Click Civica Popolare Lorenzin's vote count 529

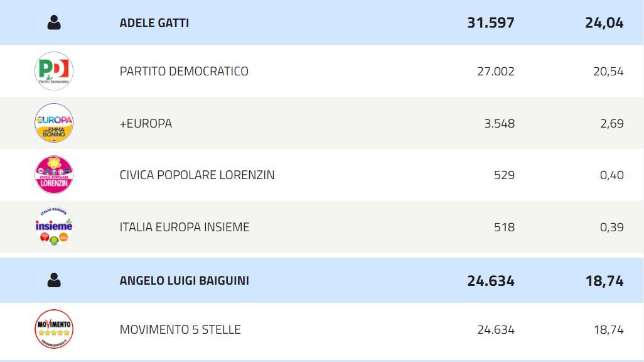click(x=504, y=175)
